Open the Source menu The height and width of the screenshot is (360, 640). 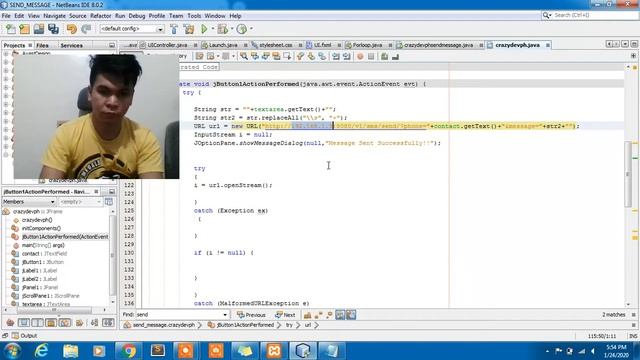[x=78, y=16]
